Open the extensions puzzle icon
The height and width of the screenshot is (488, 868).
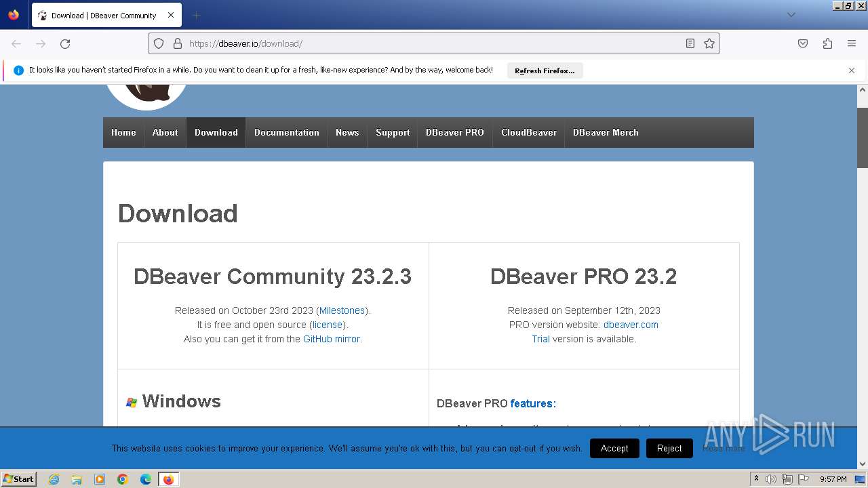827,43
